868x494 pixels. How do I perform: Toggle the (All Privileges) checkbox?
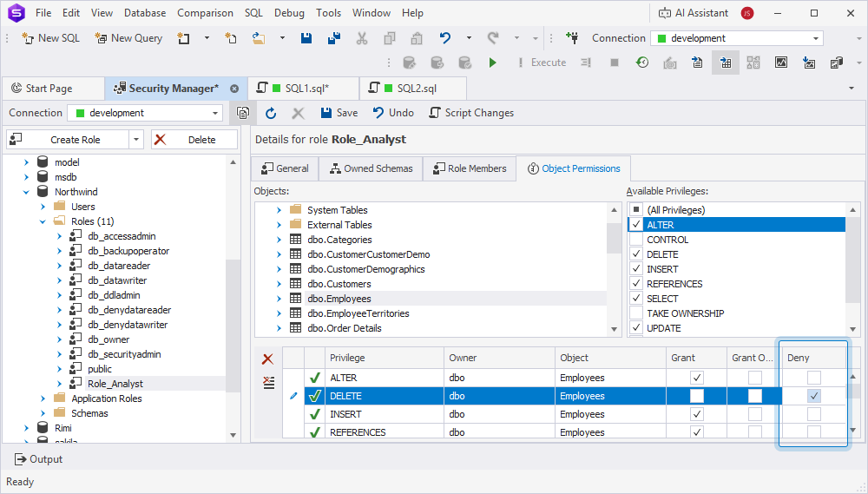point(636,210)
